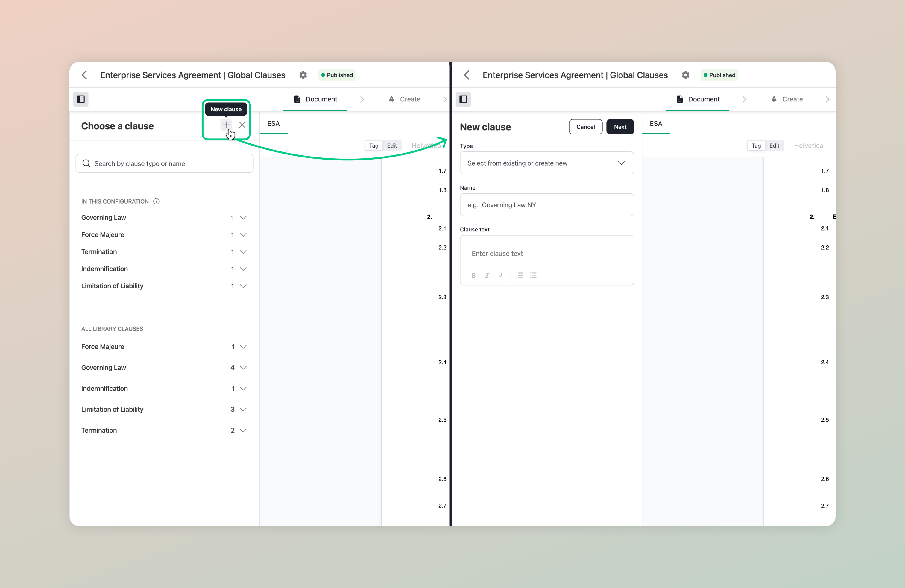
Task: Toggle sidebar panel icon in left screen
Action: [x=81, y=99]
